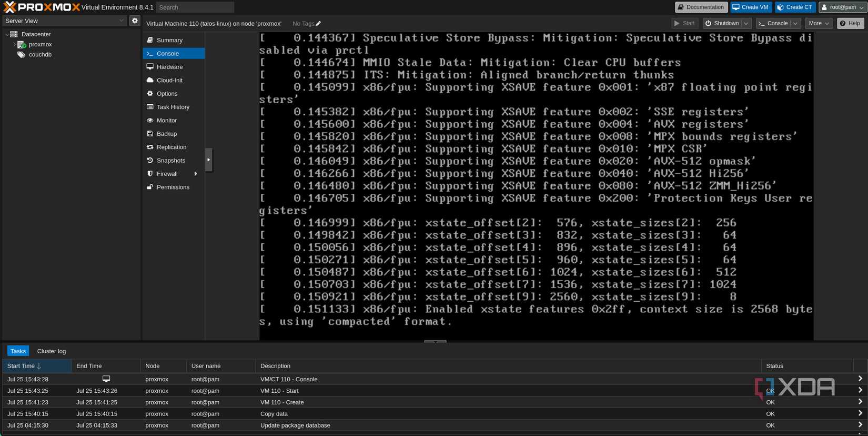Click the Help button
This screenshot has width=868, height=436.
851,23
